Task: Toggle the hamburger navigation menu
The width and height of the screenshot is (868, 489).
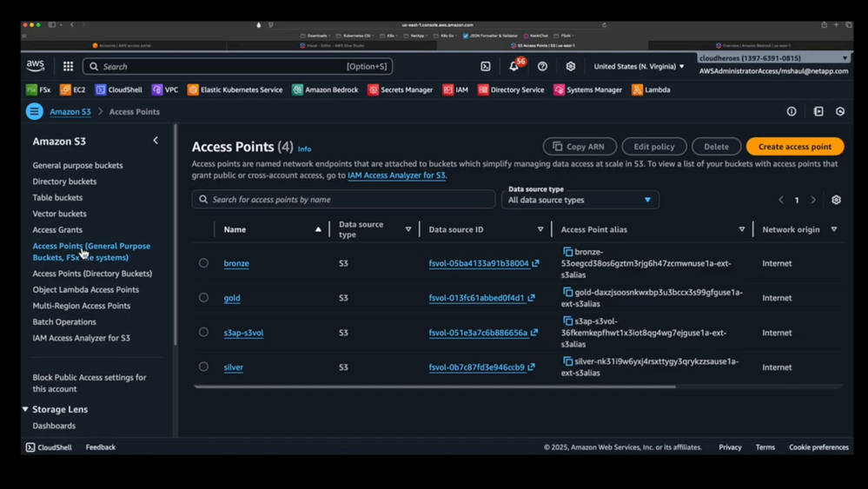Action: point(35,111)
